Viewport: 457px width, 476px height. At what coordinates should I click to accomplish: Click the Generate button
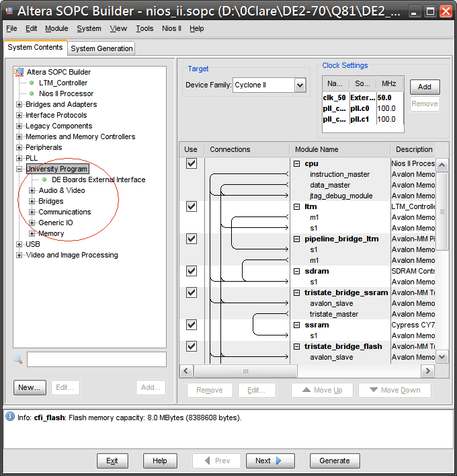pos(335,461)
